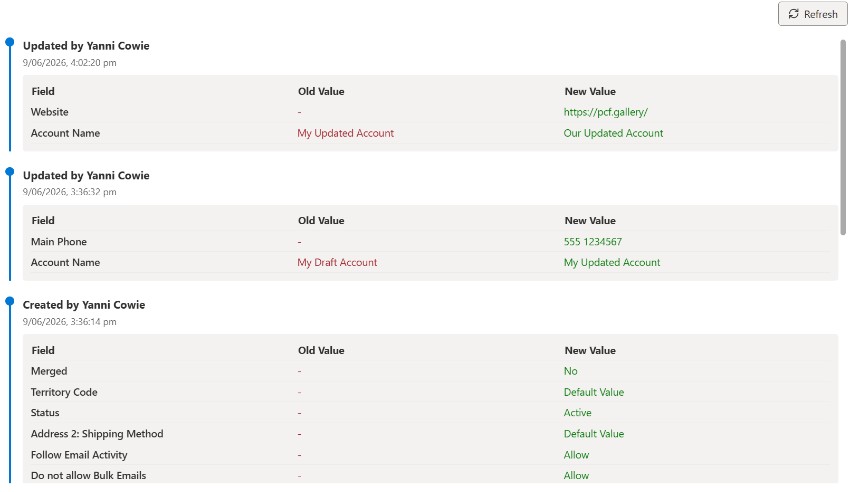Select the Created entry timeline dot
Screen dimensions: 850x492
click(9, 301)
